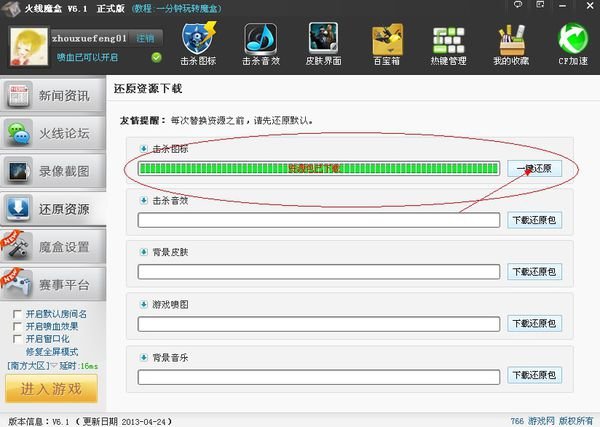The width and height of the screenshot is (600, 427).
Task: Open 热键管理 hotkey management
Action: 448,46
